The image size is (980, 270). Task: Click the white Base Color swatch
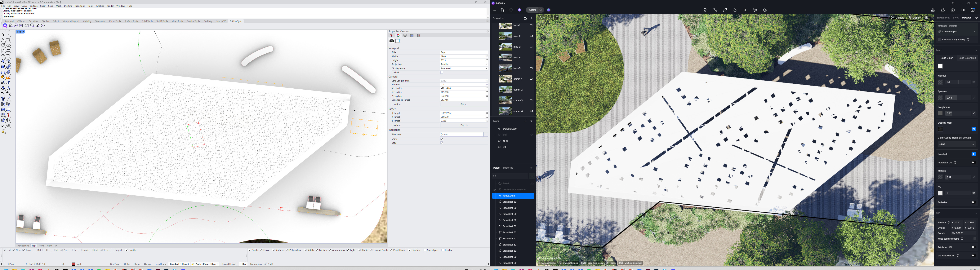[940, 67]
